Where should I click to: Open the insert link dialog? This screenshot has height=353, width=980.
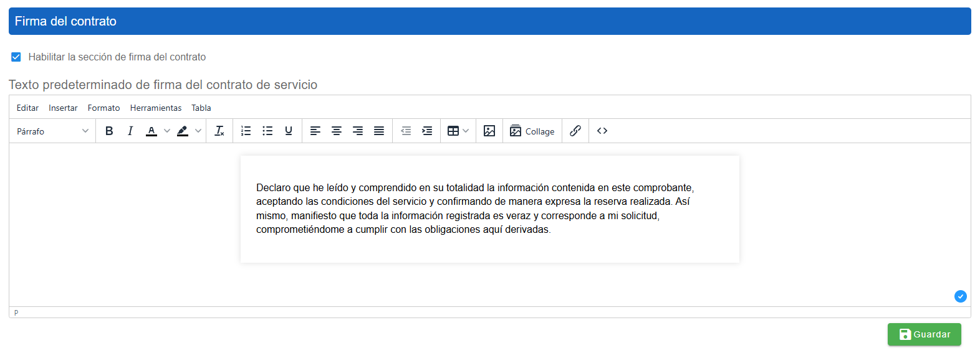575,131
